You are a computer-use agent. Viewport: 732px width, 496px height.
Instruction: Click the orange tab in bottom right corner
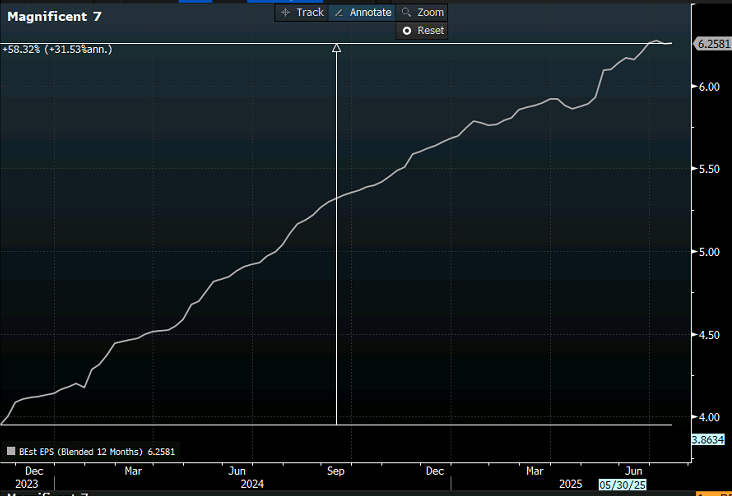coord(714,494)
